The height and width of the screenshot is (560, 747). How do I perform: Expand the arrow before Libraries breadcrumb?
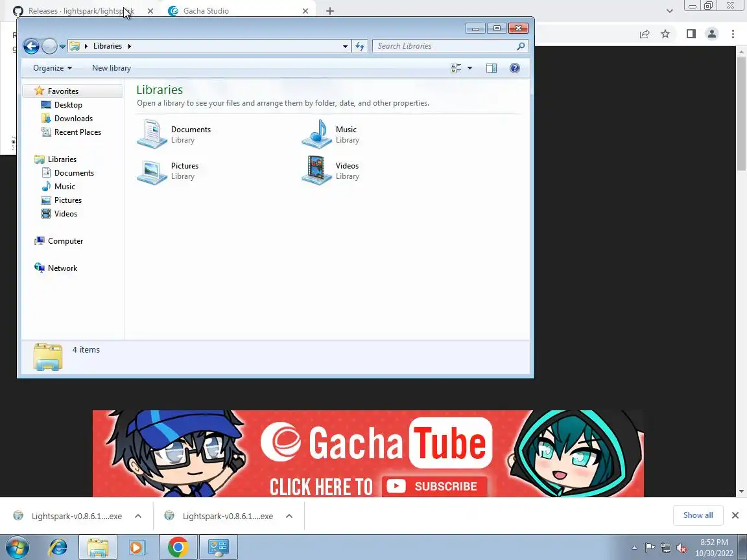[x=86, y=46]
